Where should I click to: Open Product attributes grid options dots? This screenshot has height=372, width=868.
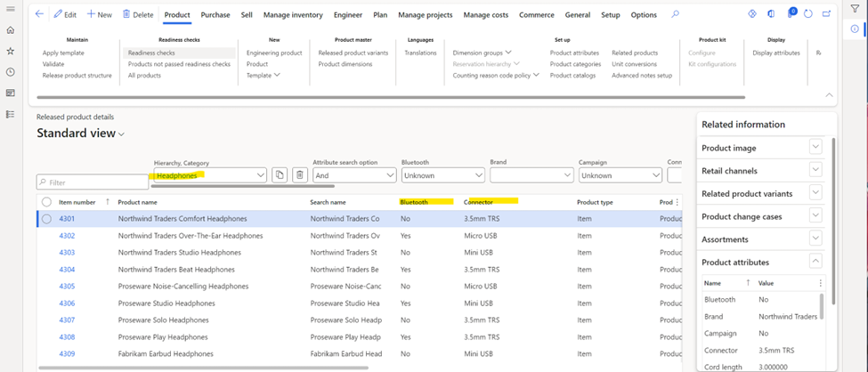(821, 283)
